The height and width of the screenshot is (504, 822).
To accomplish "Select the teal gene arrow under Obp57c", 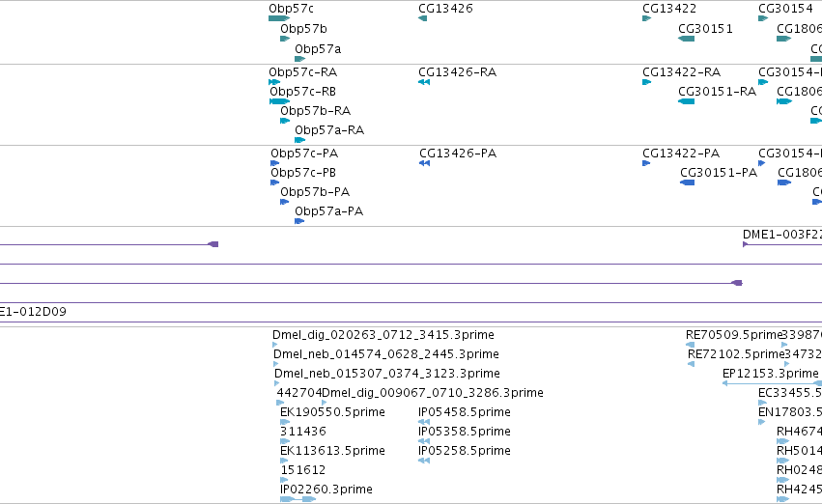I will tap(279, 18).
